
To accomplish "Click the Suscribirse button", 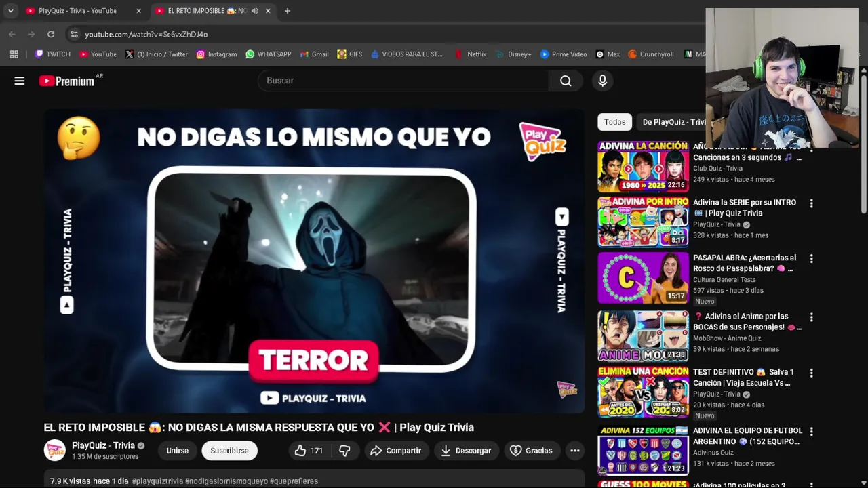I will 229,451.
